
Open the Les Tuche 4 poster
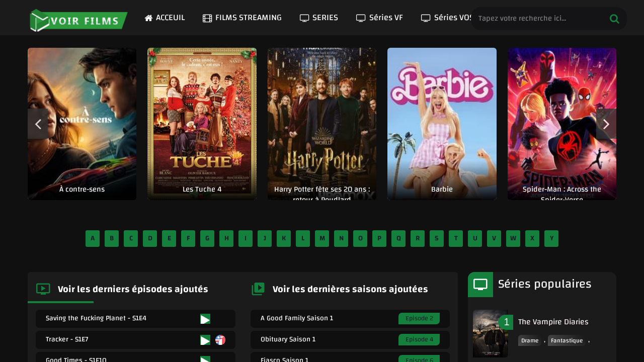point(202,124)
